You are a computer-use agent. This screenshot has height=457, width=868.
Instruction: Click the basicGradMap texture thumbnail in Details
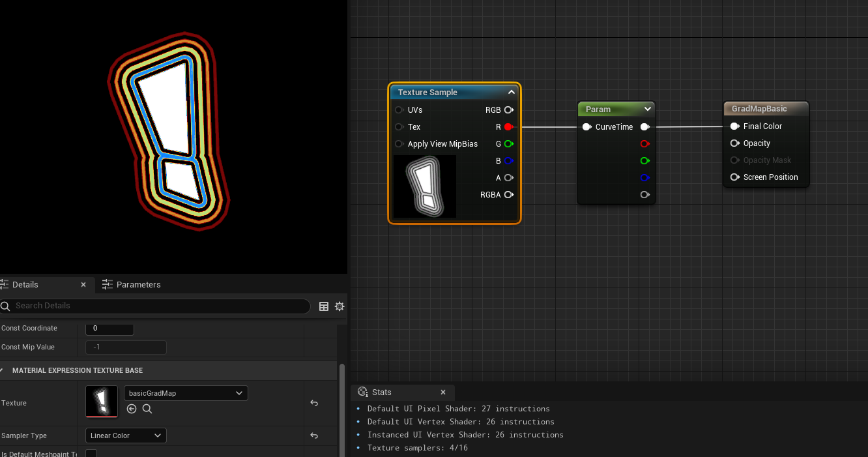[x=102, y=402]
